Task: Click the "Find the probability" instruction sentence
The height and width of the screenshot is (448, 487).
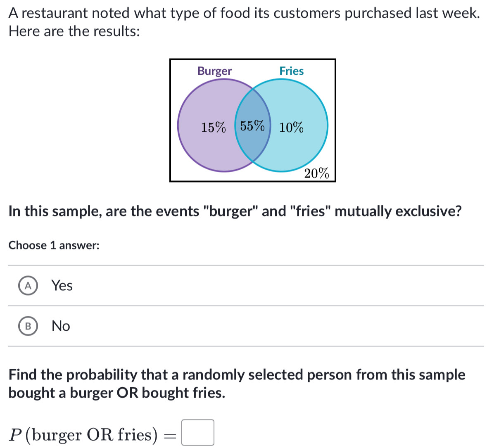Action: tap(237, 375)
